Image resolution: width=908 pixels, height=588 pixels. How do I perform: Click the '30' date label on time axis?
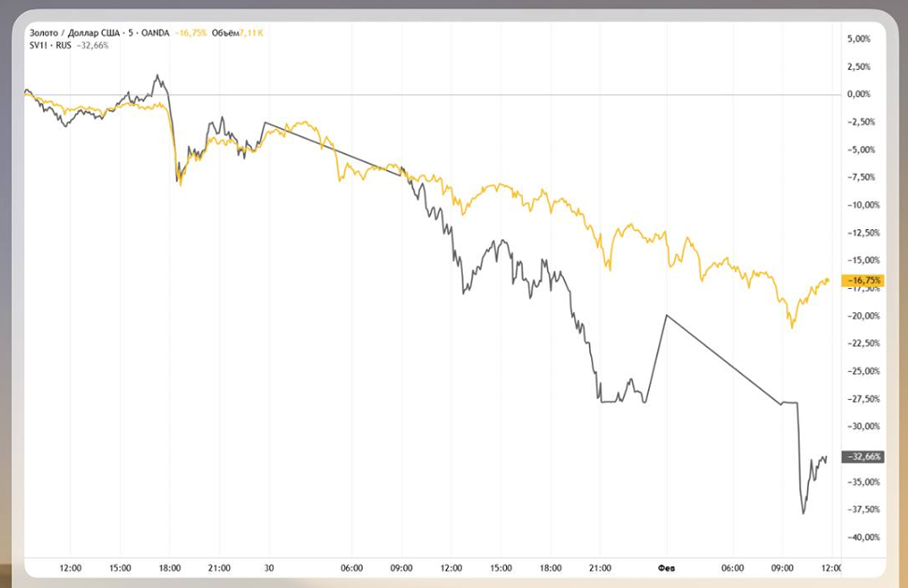[x=268, y=568]
